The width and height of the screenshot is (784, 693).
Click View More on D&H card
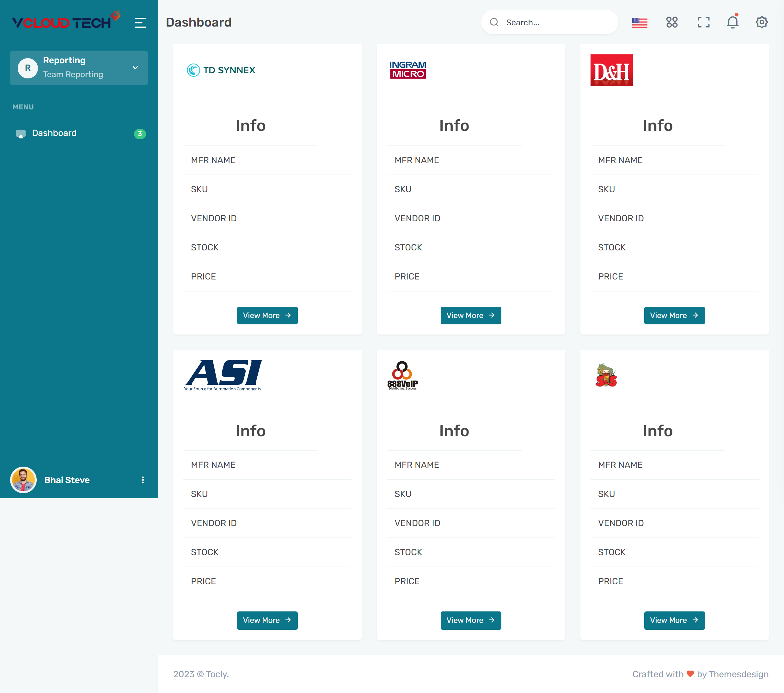click(674, 315)
